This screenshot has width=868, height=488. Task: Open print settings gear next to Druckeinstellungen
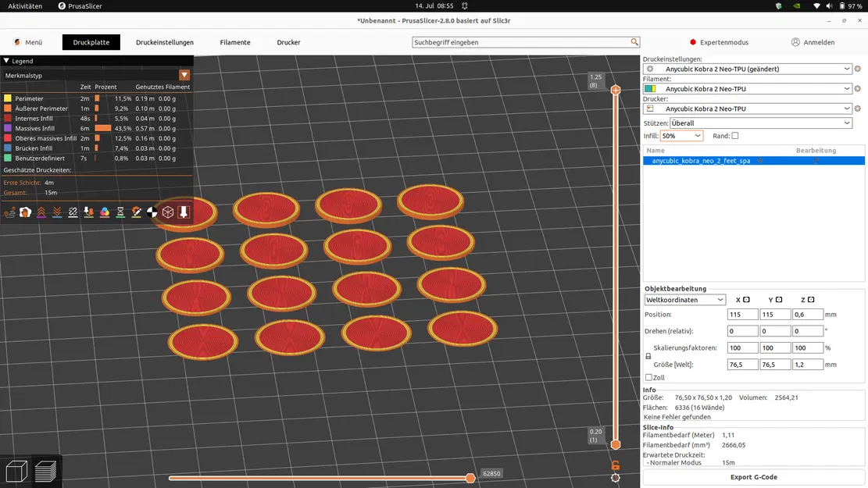click(x=858, y=69)
